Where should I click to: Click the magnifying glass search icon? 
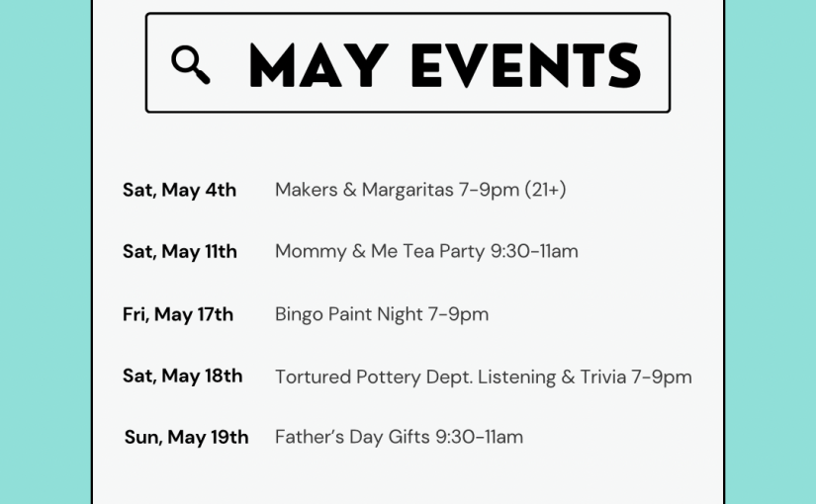(191, 65)
